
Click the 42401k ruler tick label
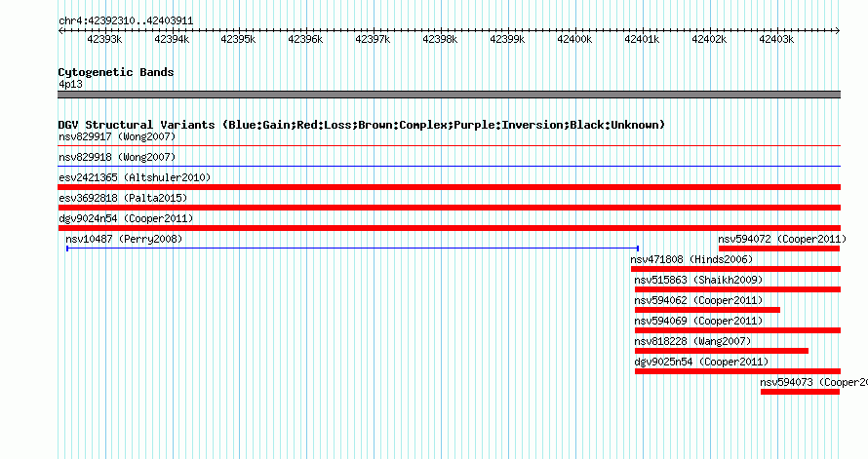(642, 39)
